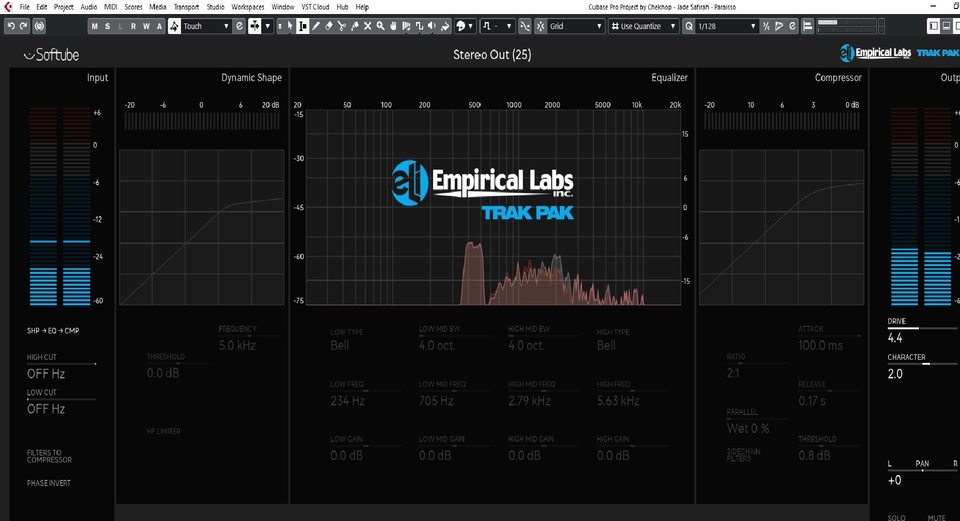Click the Constrain Delay Compensation icon
This screenshot has width=960, height=521.
coord(39,26)
